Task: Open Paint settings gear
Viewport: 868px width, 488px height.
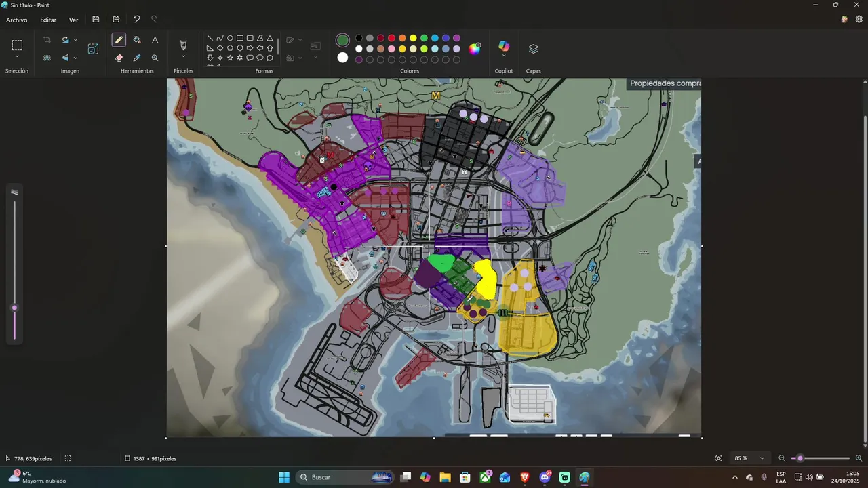Action: [859, 20]
